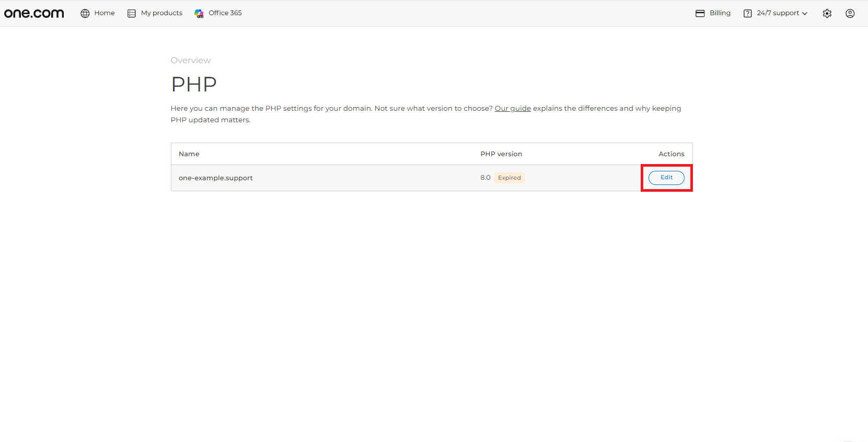Click the 'Expired' status badge
The image size is (868, 442).
point(510,178)
